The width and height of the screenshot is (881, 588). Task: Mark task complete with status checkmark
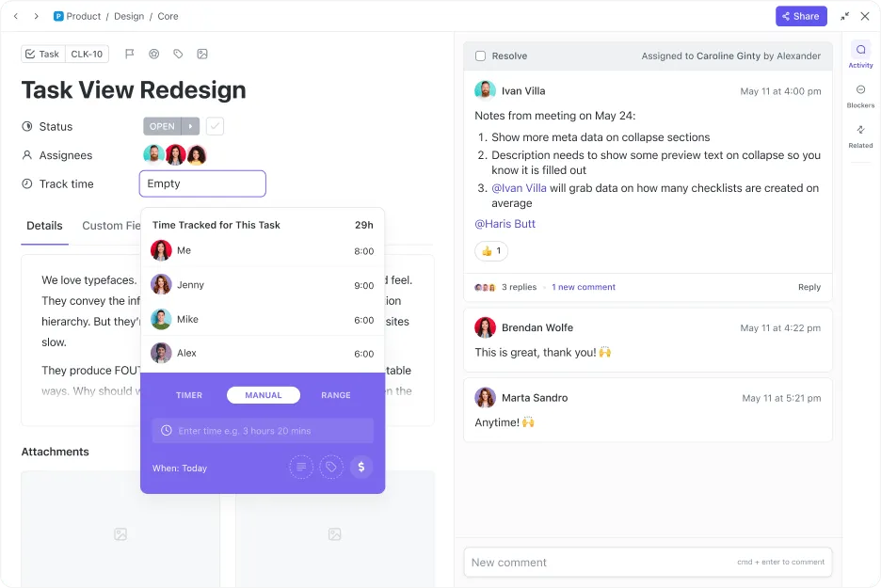pos(215,126)
